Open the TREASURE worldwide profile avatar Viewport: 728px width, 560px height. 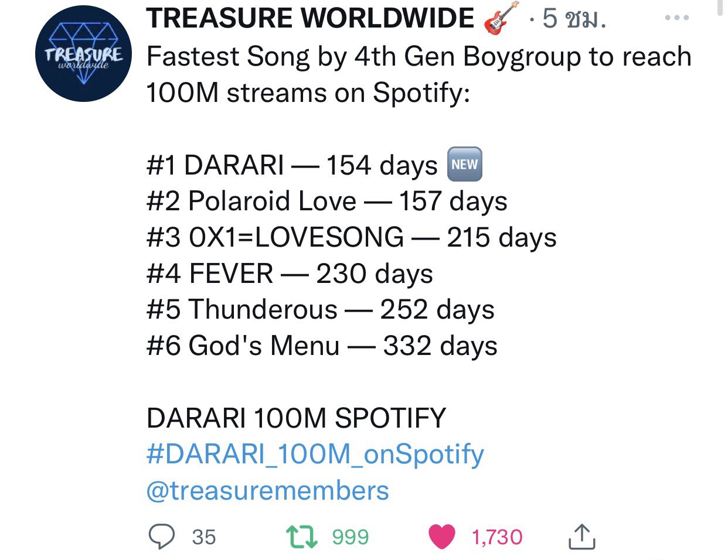(84, 54)
